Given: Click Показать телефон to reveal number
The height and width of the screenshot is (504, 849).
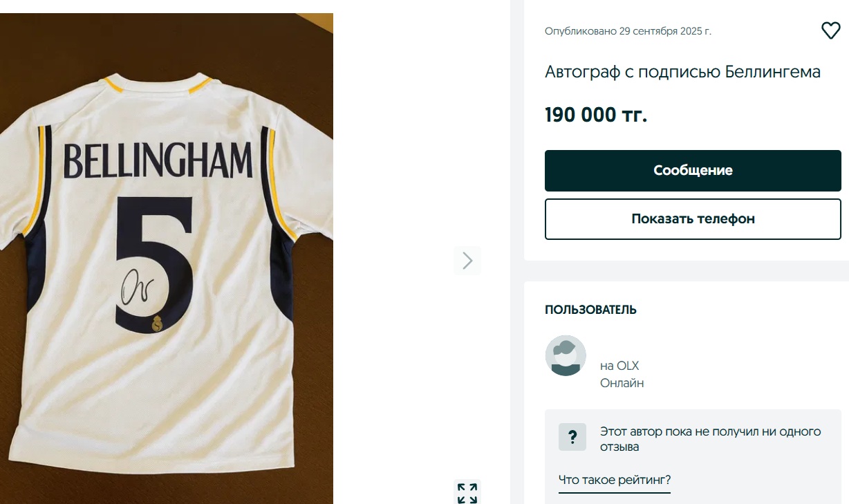Looking at the screenshot, I should (x=693, y=219).
